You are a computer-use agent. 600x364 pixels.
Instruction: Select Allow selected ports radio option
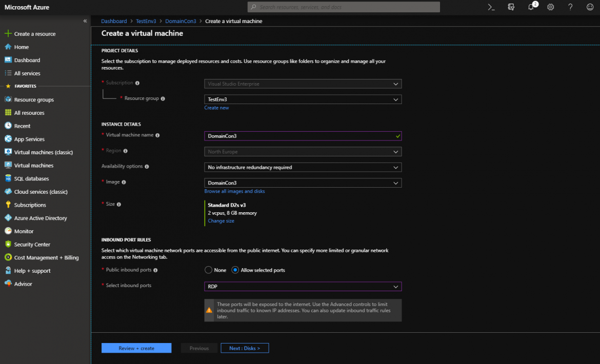(x=235, y=270)
